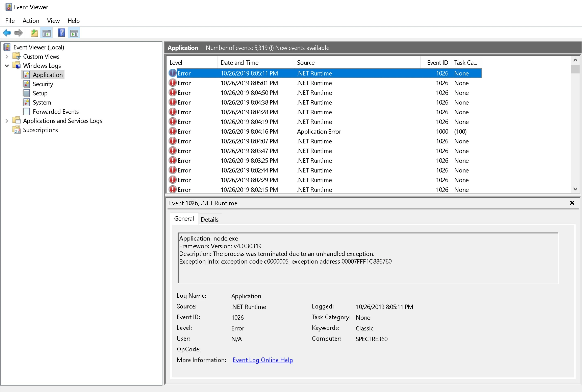Viewport: 582px width, 392px height.
Task: Expand the Custom Views node
Action: coord(7,57)
